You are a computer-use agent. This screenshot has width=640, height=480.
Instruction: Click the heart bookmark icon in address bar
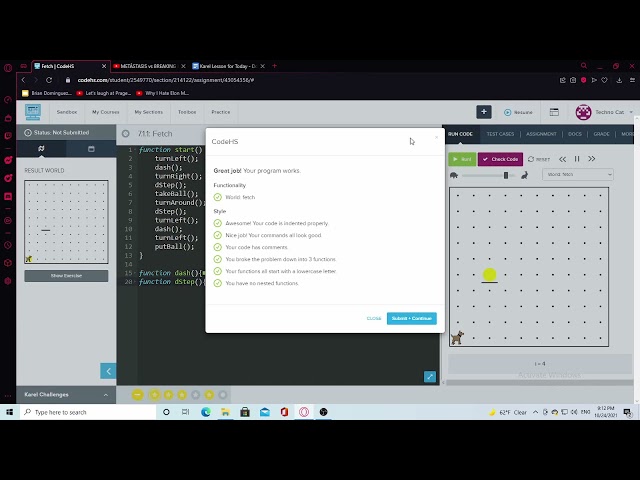tap(604, 80)
